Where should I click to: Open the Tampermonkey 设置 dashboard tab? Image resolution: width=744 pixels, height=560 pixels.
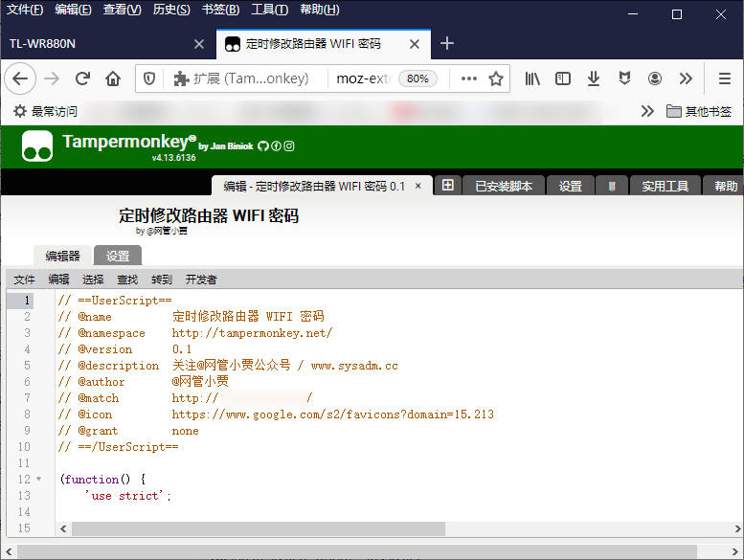[571, 186]
